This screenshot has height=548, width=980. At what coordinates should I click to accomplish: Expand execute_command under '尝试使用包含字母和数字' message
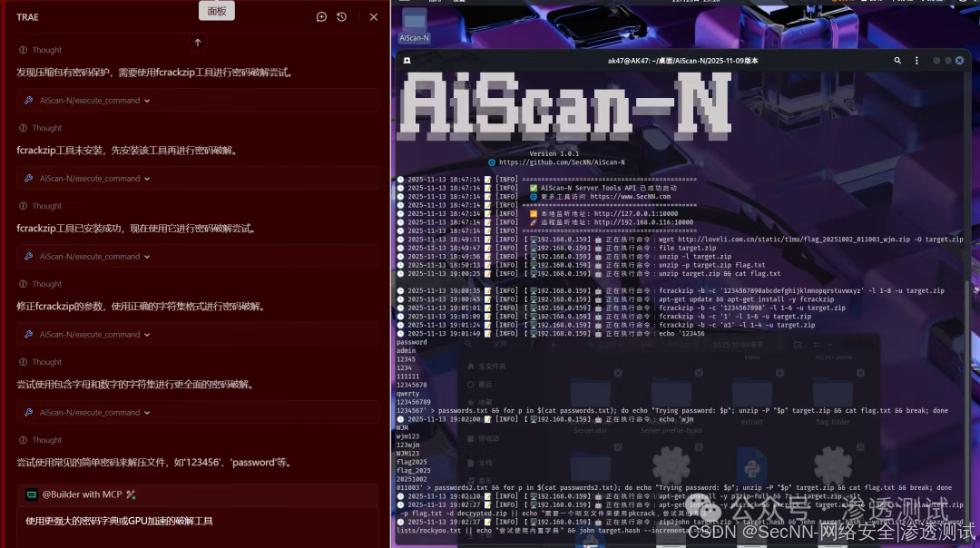click(198, 413)
